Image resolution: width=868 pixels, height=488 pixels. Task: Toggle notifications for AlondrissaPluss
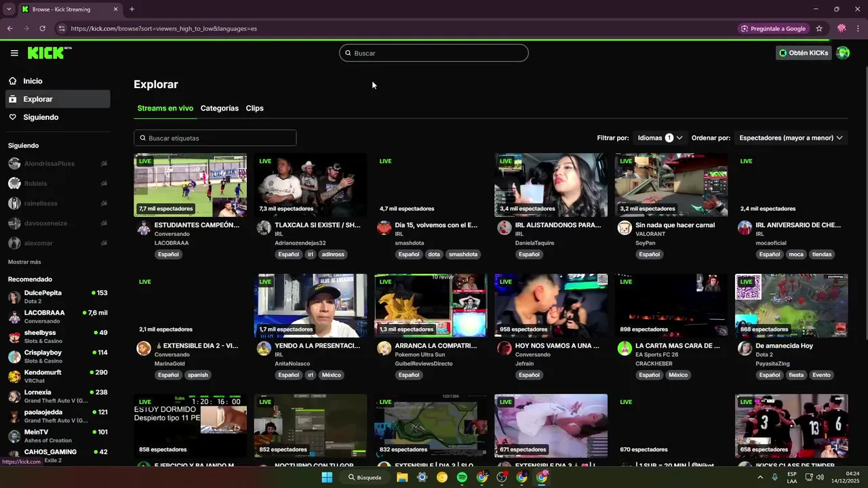pos(104,163)
